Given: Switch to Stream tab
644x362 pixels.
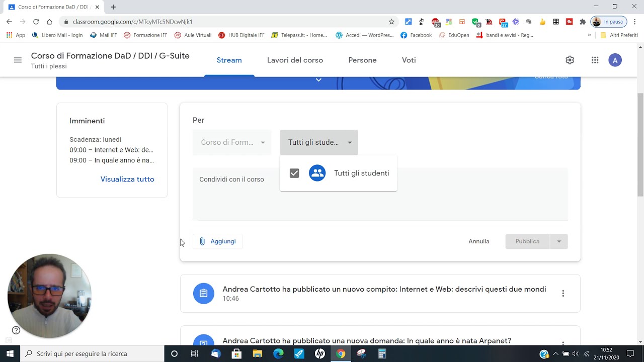Looking at the screenshot, I should [229, 60].
